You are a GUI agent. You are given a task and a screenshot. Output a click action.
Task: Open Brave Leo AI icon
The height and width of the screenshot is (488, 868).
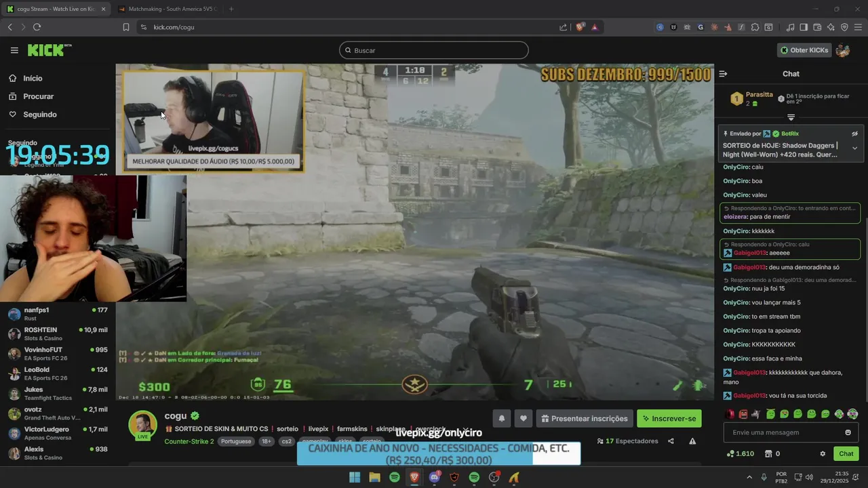tap(831, 27)
